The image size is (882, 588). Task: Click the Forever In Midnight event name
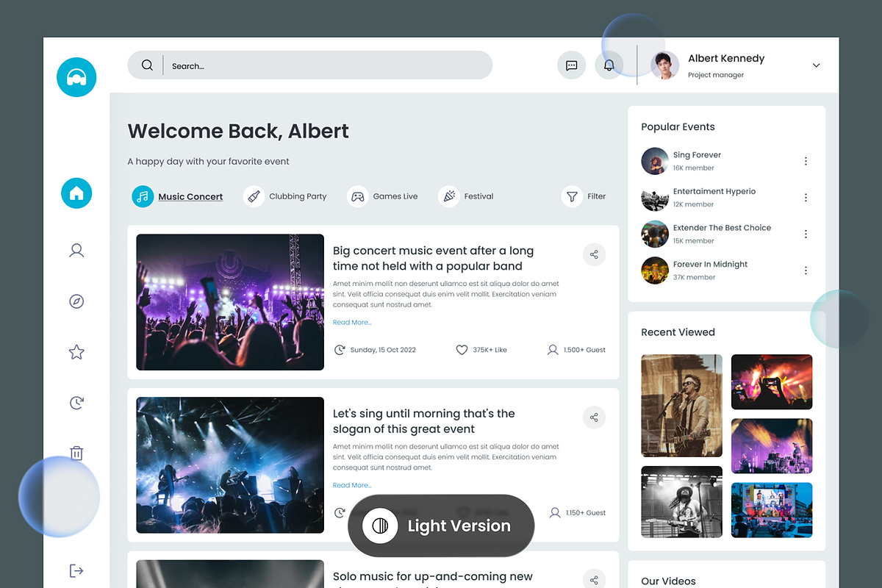click(711, 265)
